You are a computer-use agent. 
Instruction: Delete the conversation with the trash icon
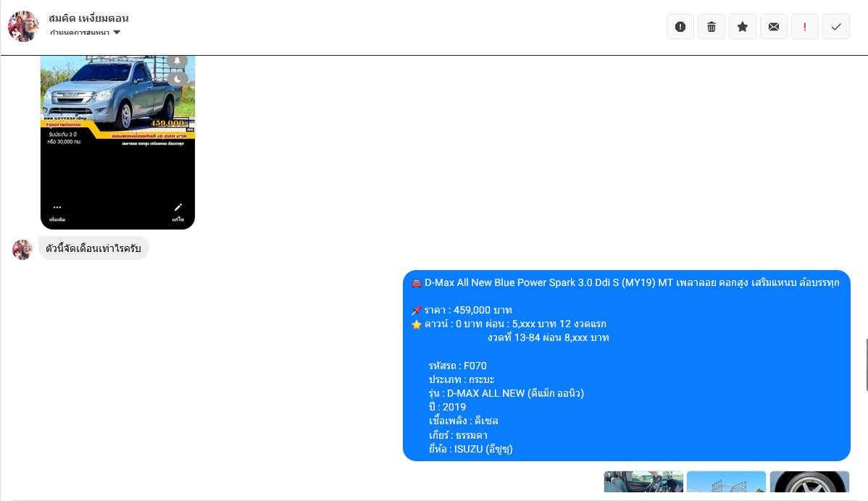click(711, 27)
